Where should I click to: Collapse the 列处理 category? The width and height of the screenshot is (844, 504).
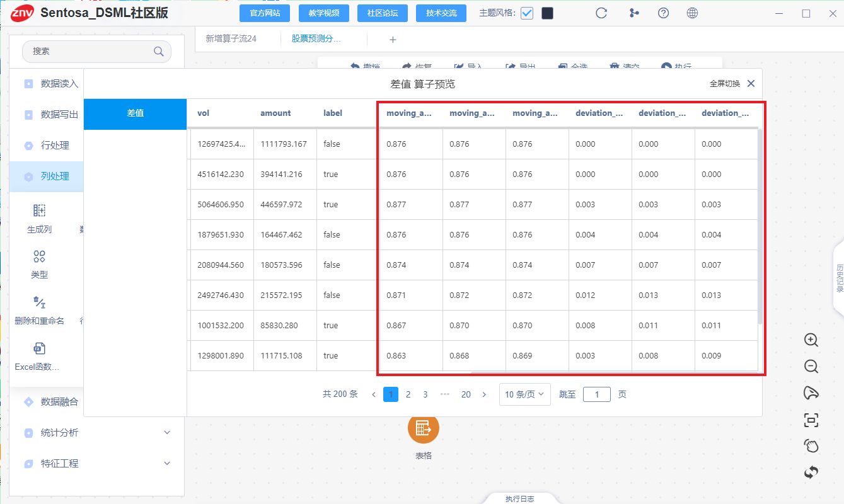47,176
